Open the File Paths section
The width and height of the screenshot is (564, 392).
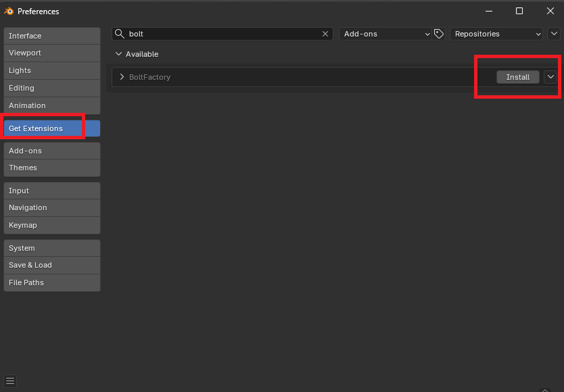click(x=51, y=283)
